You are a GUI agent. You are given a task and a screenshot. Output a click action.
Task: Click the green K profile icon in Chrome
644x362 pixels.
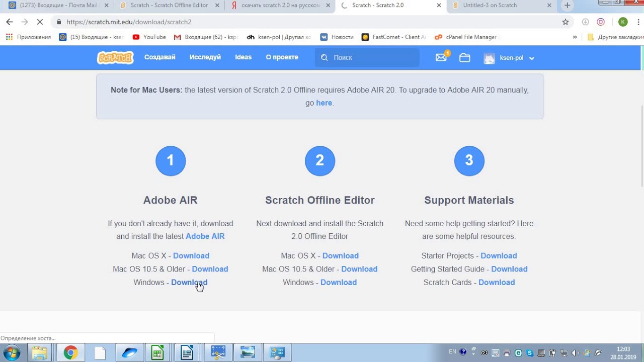(623, 22)
